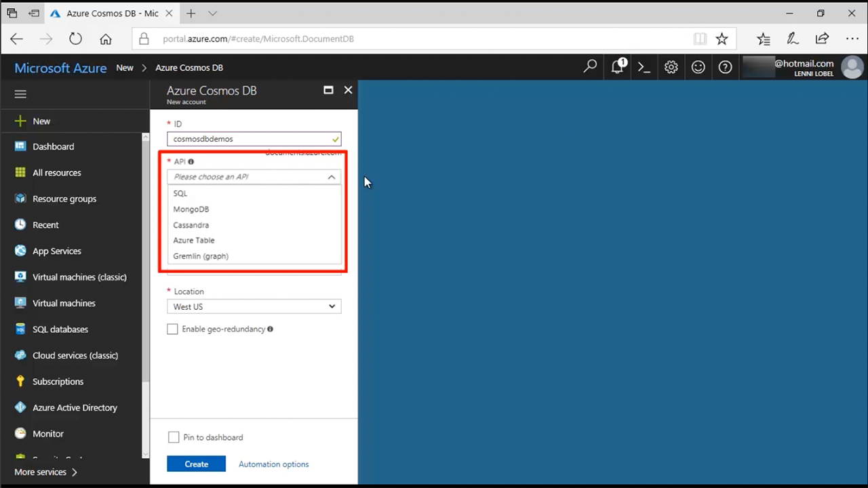
Task: Click Cloud services (classic) icon
Action: click(x=20, y=355)
